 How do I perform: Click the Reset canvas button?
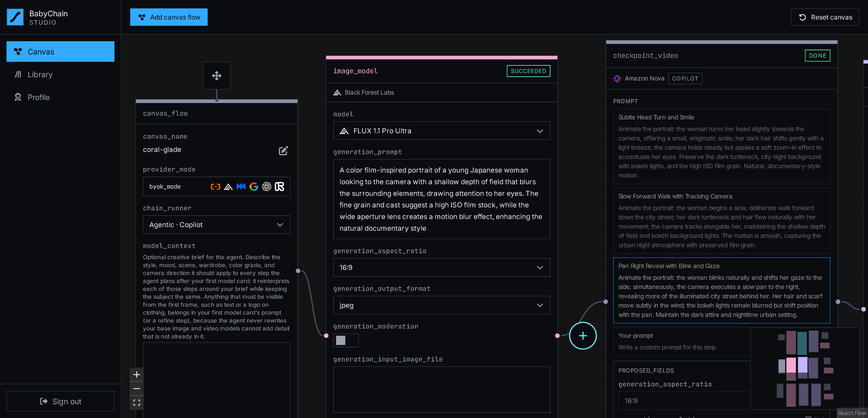pos(825,17)
